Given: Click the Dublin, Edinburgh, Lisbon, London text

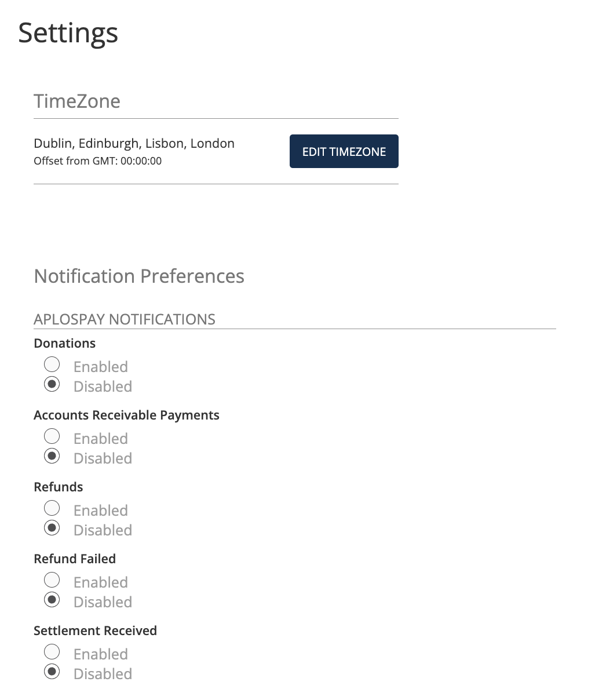Looking at the screenshot, I should point(134,144).
